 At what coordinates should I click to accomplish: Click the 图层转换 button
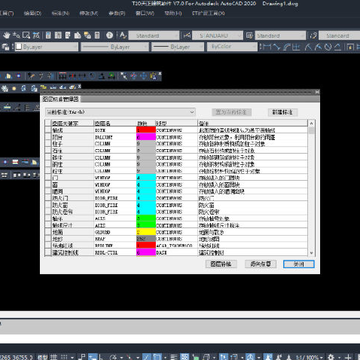(x=221, y=264)
